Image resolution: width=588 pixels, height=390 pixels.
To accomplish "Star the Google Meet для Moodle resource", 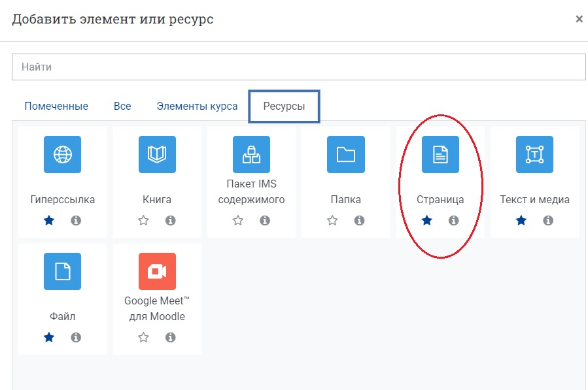I will pos(143,337).
